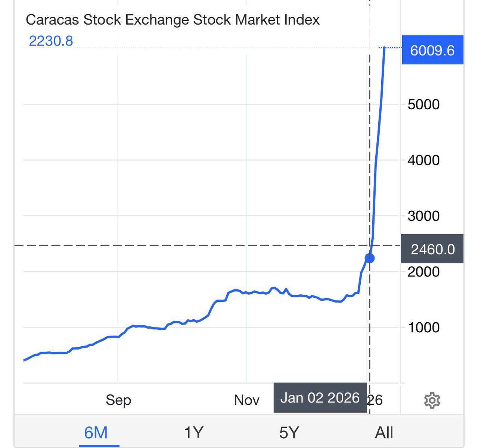
Task: Click the Jan 02 2026 date tooltip
Action: coord(320,398)
